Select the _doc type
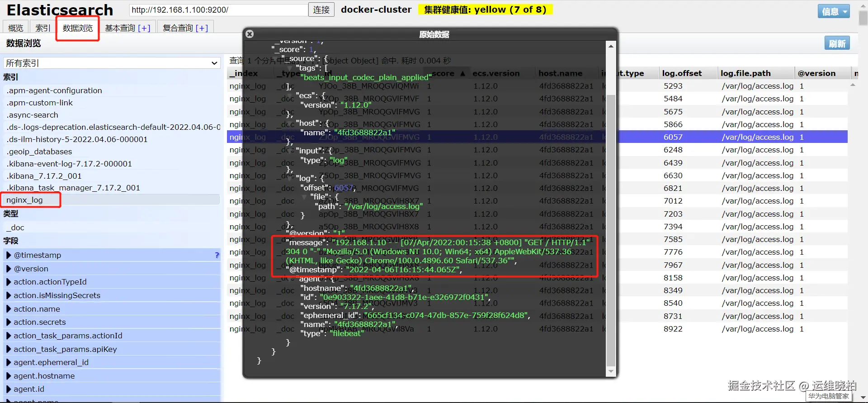 point(112,228)
